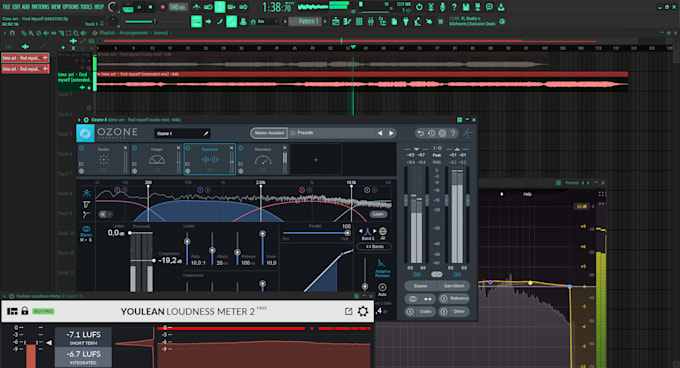Open Ozone settings gear icon
The width and height of the screenshot is (680, 368).
click(x=442, y=133)
